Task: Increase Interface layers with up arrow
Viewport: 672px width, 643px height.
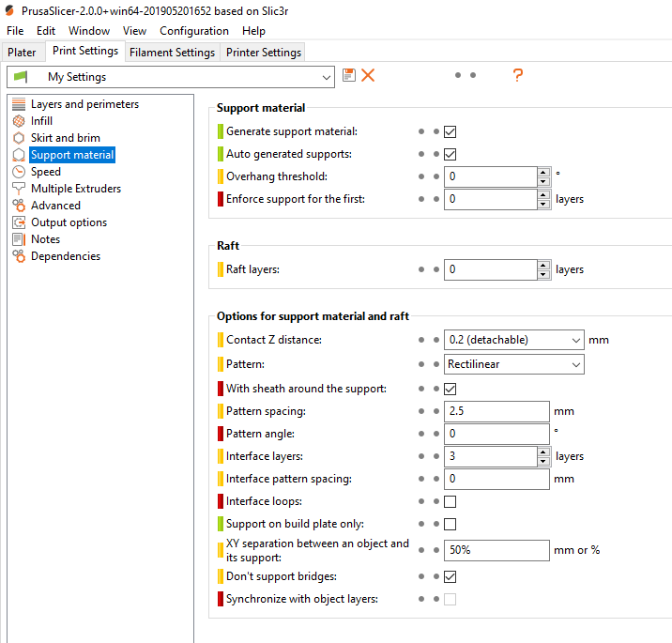Action: click(x=543, y=452)
